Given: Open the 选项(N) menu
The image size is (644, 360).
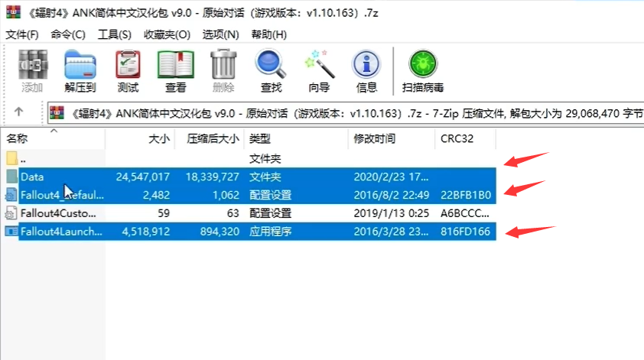Looking at the screenshot, I should (220, 34).
